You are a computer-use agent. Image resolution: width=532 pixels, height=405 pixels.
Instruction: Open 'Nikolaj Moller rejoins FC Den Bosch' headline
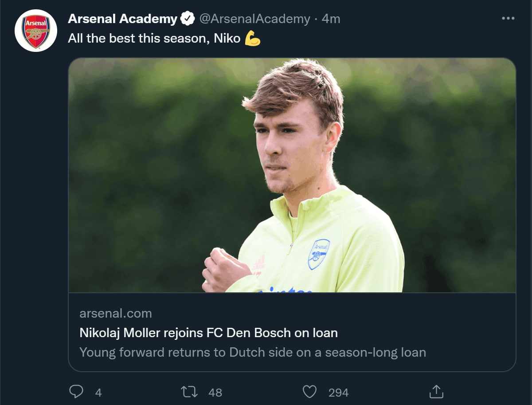point(208,332)
